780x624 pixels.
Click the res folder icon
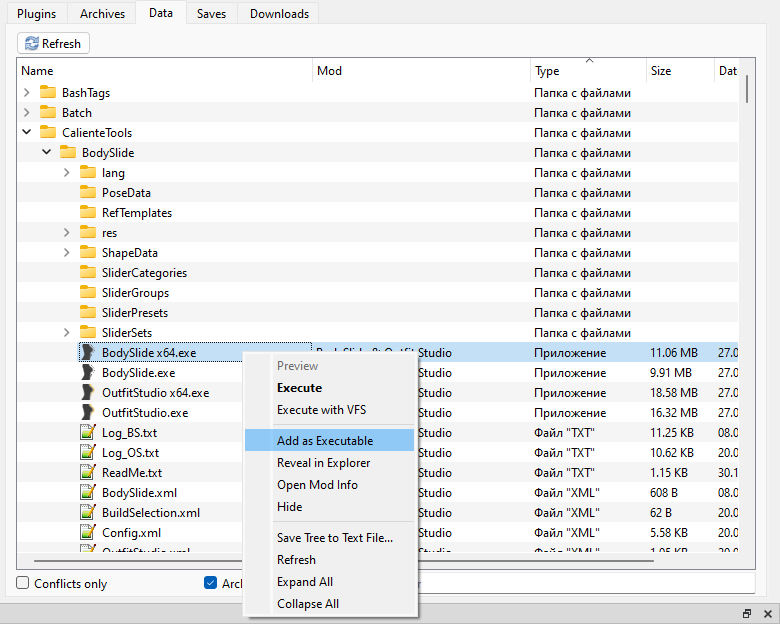tap(88, 232)
